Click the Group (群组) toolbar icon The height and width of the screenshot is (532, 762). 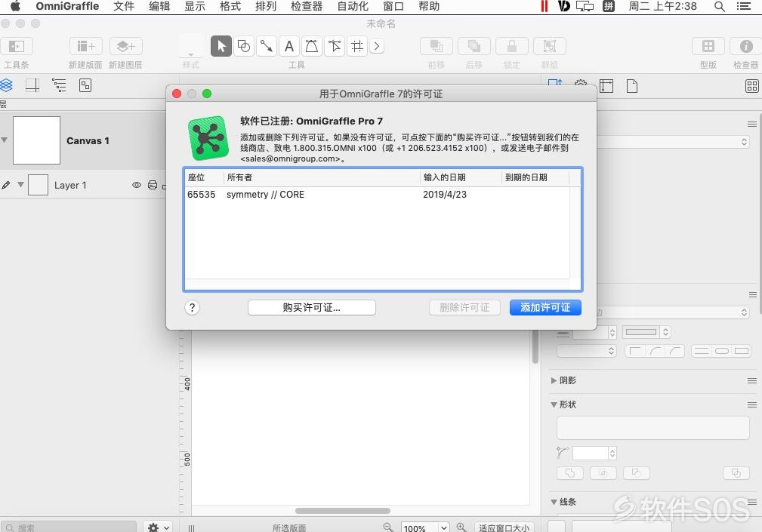550,46
